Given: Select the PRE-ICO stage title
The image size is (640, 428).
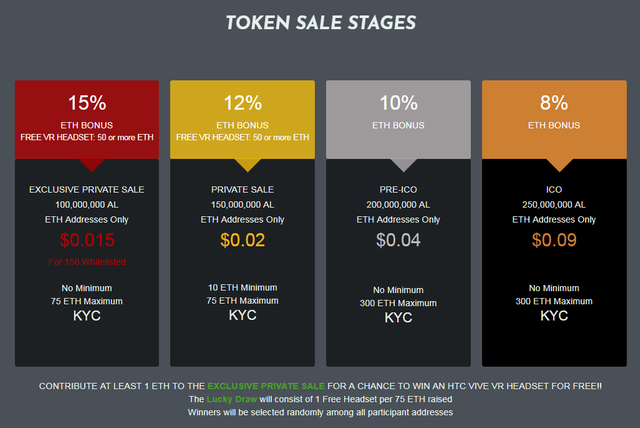Looking at the screenshot, I should (x=398, y=188).
